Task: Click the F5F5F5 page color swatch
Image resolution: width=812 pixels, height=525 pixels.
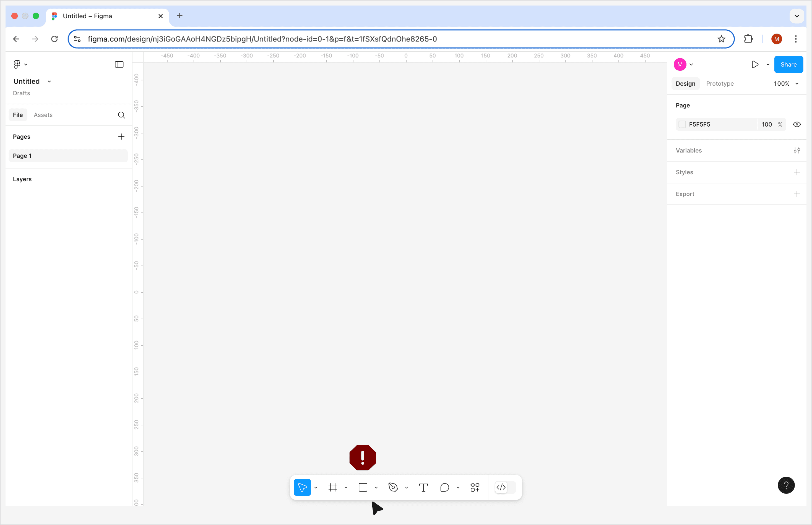Action: click(x=682, y=124)
